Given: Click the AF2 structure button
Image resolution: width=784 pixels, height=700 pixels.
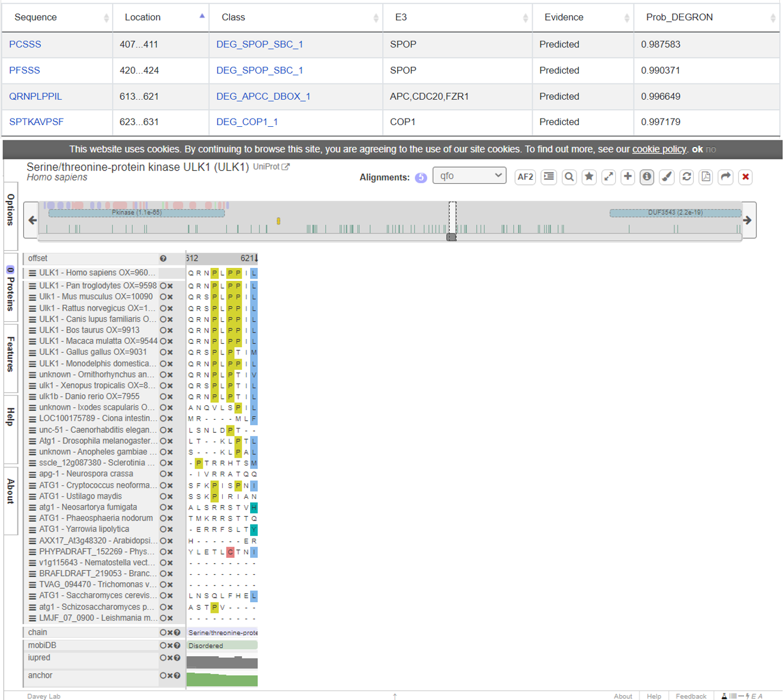Looking at the screenshot, I should pos(525,177).
